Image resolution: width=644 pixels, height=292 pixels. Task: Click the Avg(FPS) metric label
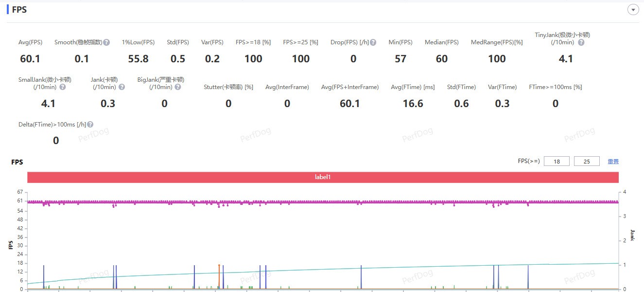tap(30, 42)
